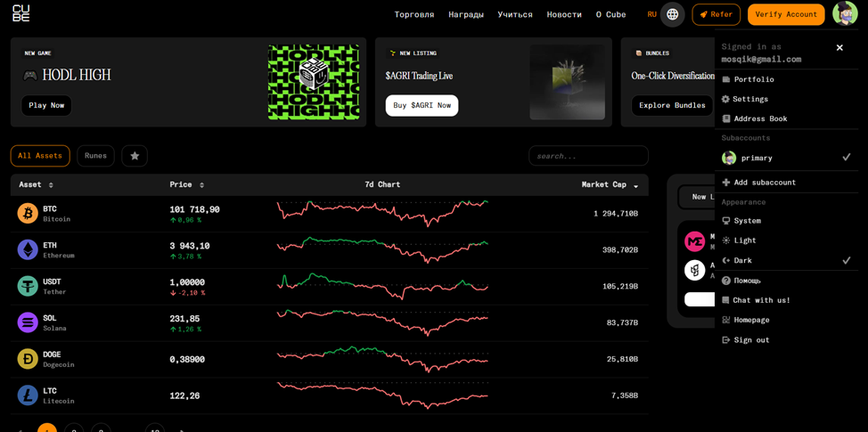The height and width of the screenshot is (432, 868).
Task: Click the Tether coin icon
Action: click(28, 287)
